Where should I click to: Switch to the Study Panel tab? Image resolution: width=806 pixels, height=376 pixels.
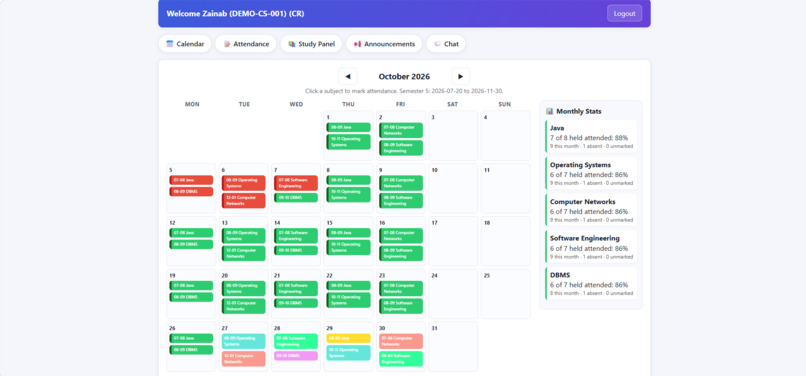pyautogui.click(x=311, y=44)
